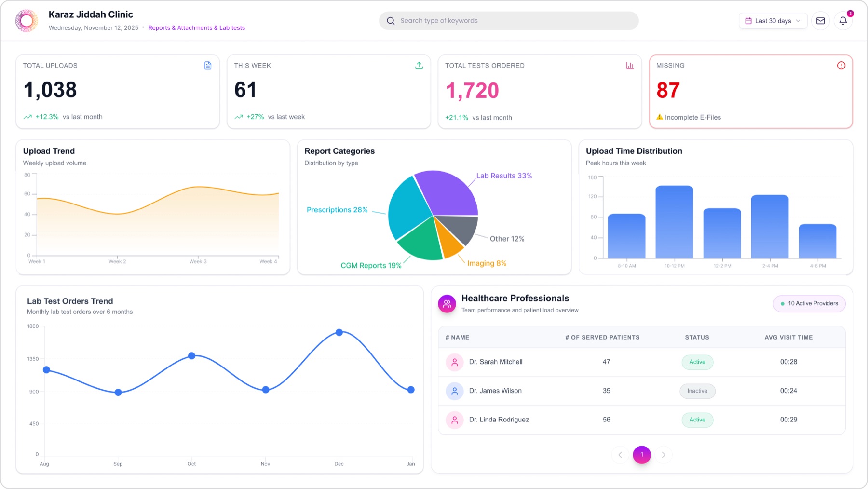Click the # OF SERVED PATIENTS column header
The height and width of the screenshot is (489, 868).
(x=602, y=338)
